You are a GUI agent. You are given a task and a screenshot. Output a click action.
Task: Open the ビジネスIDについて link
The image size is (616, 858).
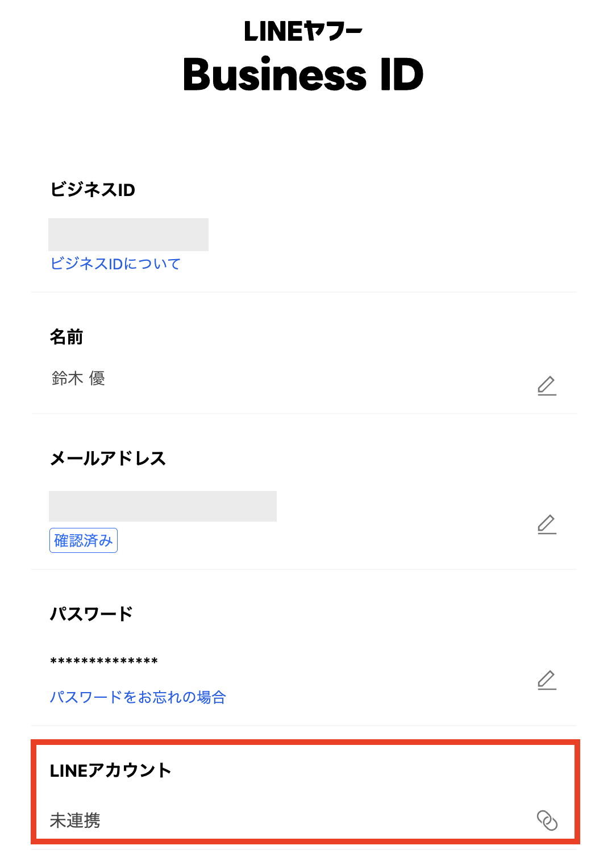(115, 264)
